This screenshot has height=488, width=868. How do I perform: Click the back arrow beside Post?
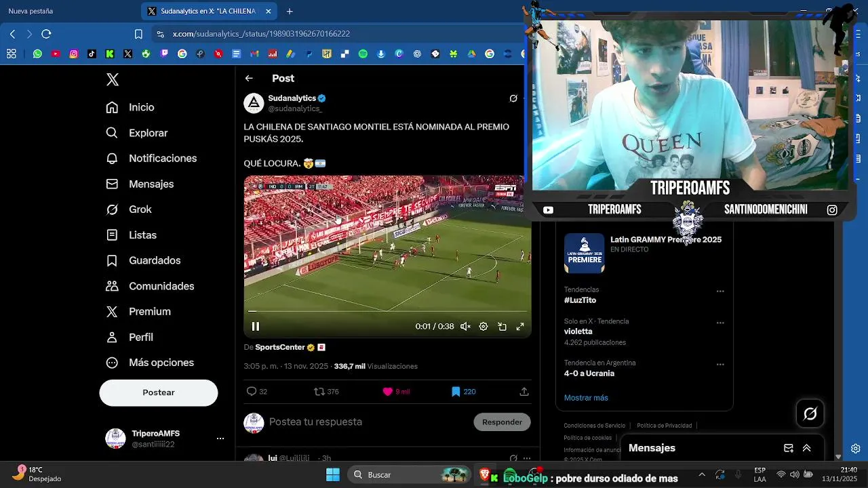(x=249, y=79)
